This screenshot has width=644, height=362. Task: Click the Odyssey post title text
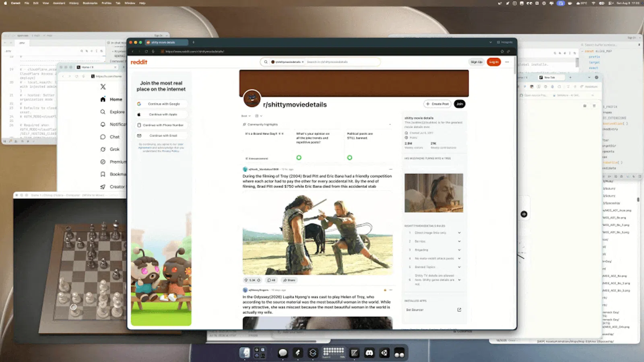[317, 304]
